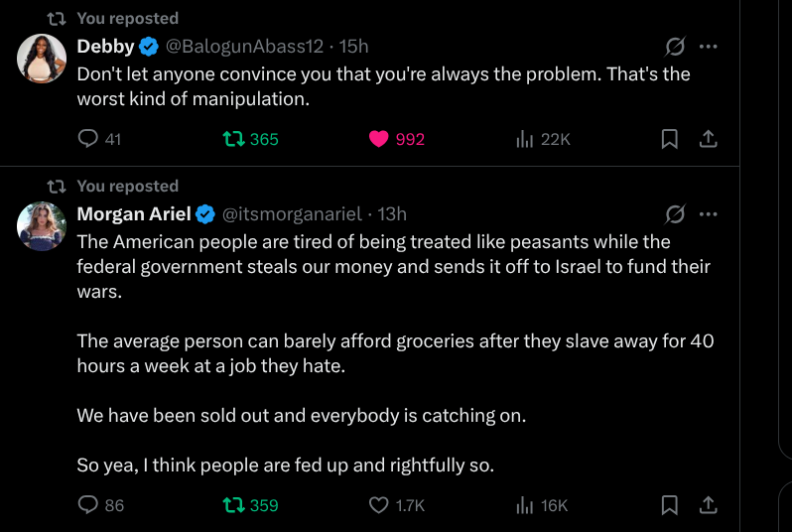Screen dimensions: 792x532
Task: Share Morgan Ariel's post
Action: 709,505
